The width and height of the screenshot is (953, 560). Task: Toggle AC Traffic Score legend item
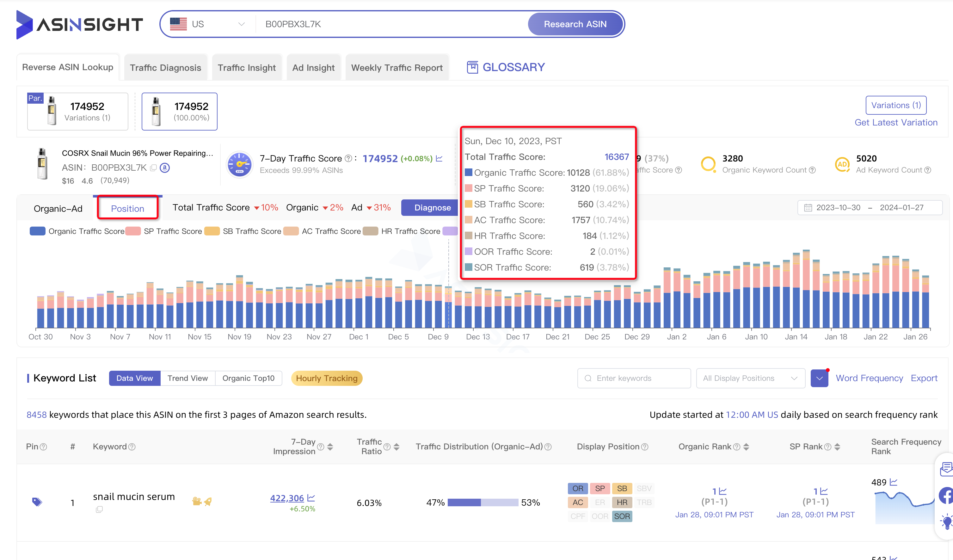(x=322, y=231)
